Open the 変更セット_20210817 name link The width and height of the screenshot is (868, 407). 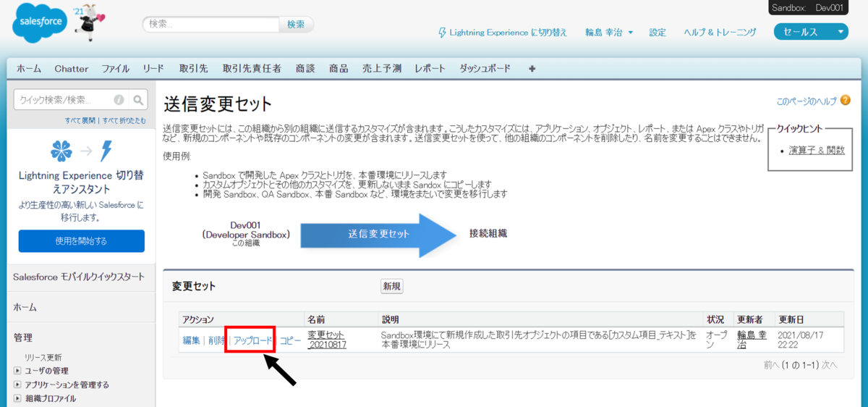tap(326, 340)
